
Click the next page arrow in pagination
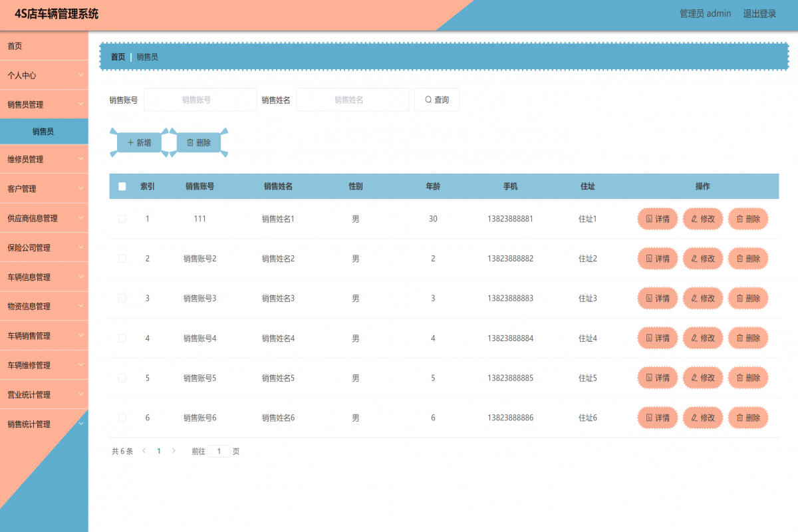174,451
